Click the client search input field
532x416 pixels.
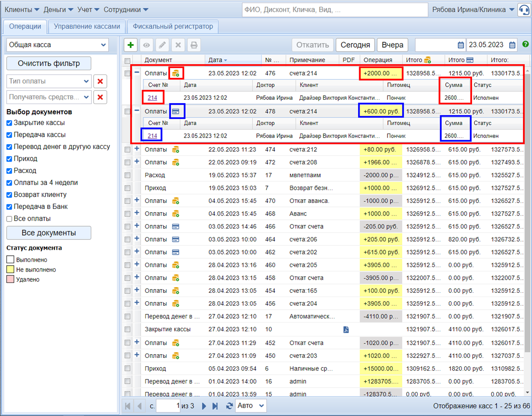pyautogui.click(x=334, y=10)
